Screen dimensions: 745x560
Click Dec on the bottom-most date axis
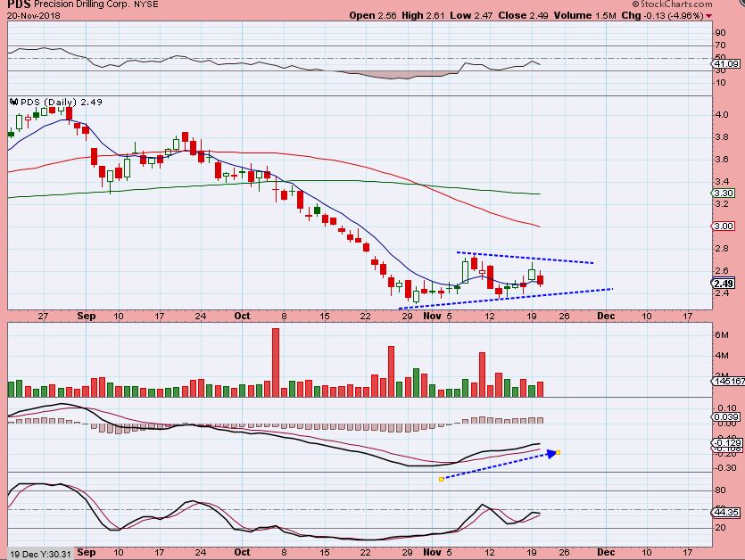click(606, 552)
